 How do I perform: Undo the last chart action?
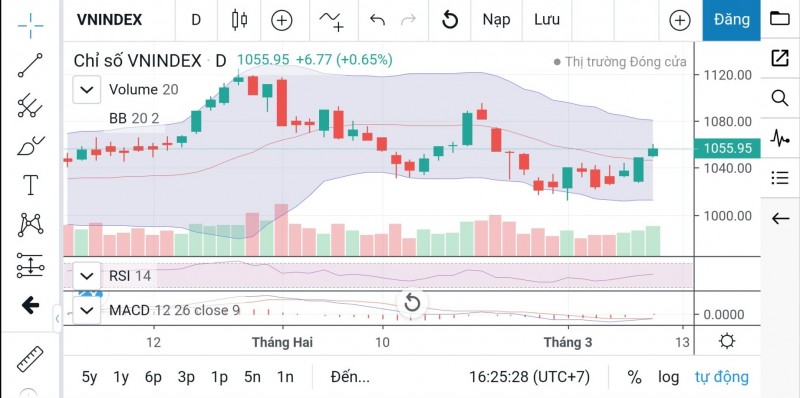coord(377,20)
